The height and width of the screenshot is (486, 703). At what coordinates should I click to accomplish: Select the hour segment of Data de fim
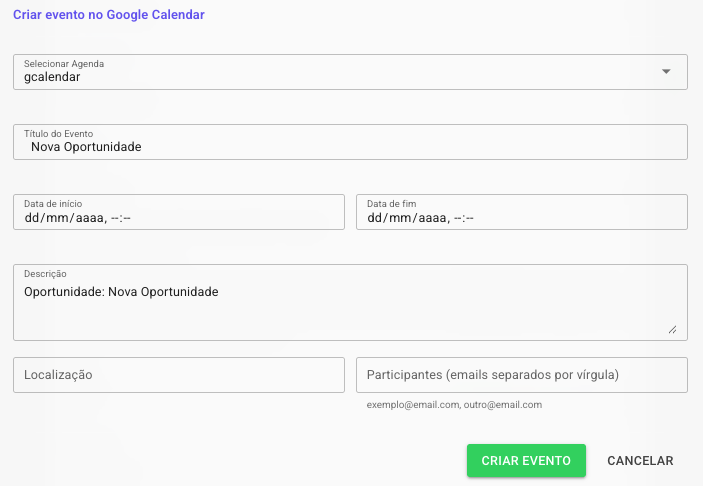click(458, 217)
